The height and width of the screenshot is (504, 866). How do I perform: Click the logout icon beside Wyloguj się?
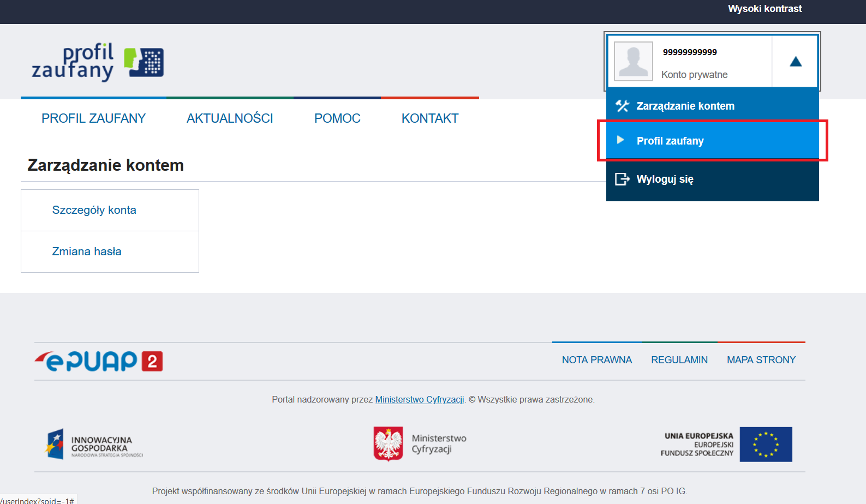(x=622, y=179)
